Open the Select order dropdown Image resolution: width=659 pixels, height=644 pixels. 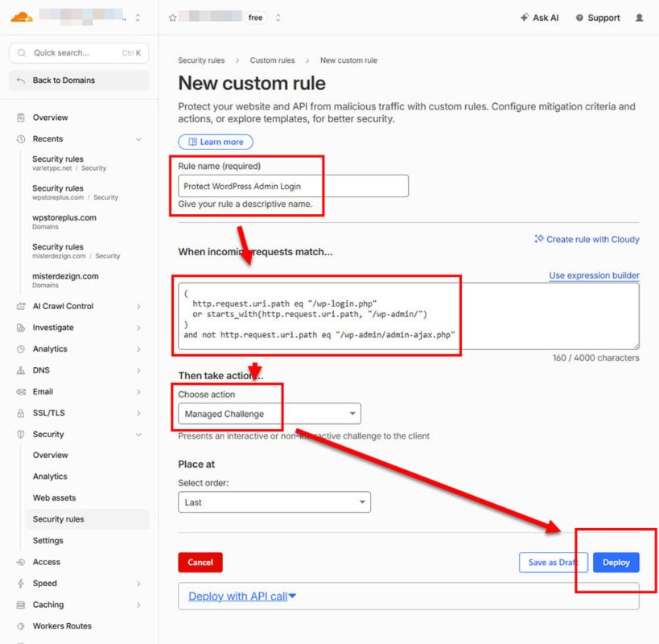[274, 503]
